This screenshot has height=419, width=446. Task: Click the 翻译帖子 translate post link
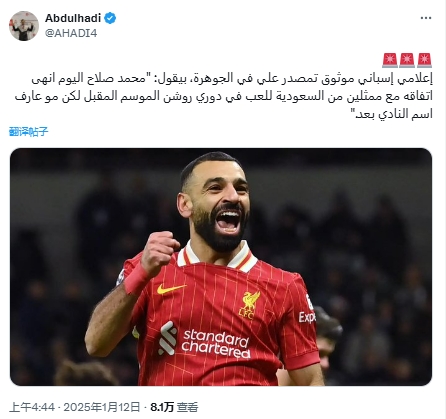click(29, 132)
